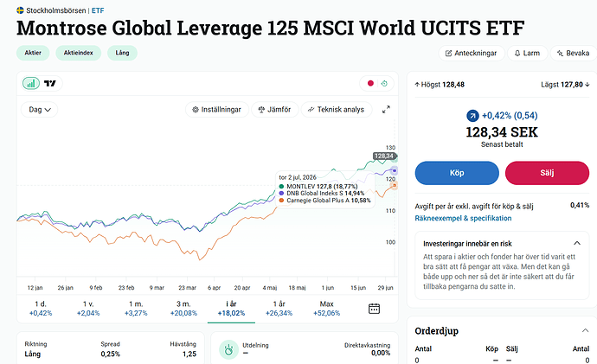
Task: Open the Jämför compare tool
Action: point(274,110)
